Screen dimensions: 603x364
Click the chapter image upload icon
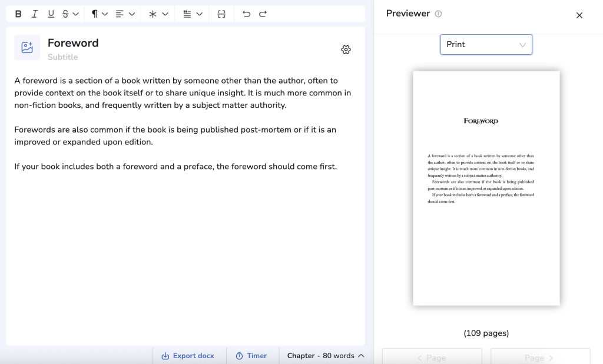27,48
